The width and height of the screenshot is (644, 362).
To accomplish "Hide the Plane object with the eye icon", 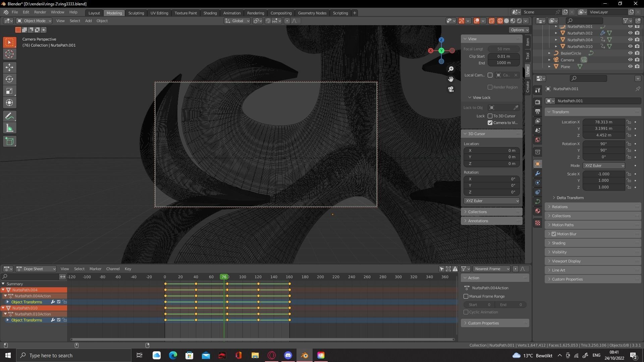I will tap(630, 67).
